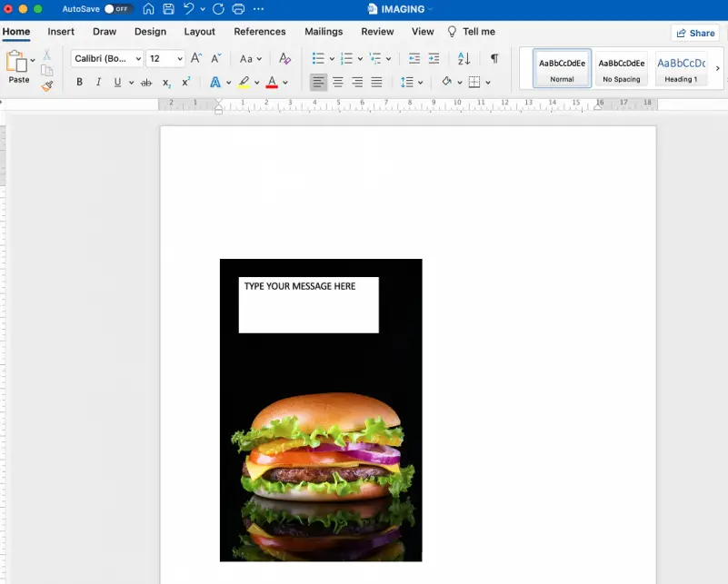Image resolution: width=728 pixels, height=584 pixels.
Task: Save the document with the disk icon
Action: click(x=168, y=9)
